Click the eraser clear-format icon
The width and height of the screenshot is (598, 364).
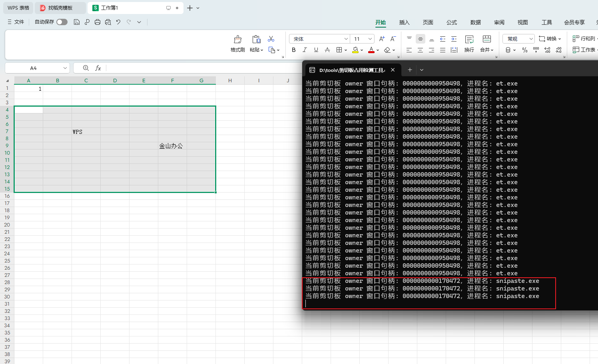point(387,50)
